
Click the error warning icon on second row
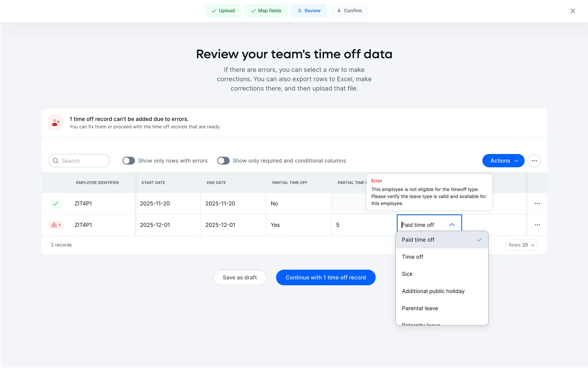(54, 225)
